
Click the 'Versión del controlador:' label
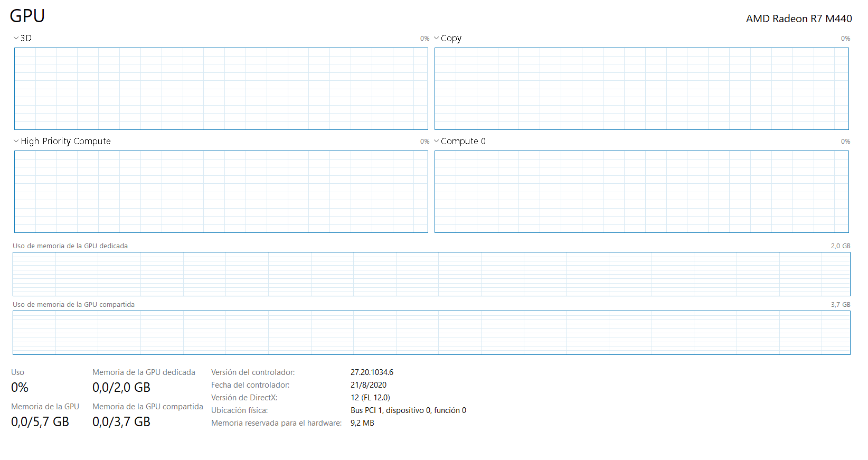[253, 372]
